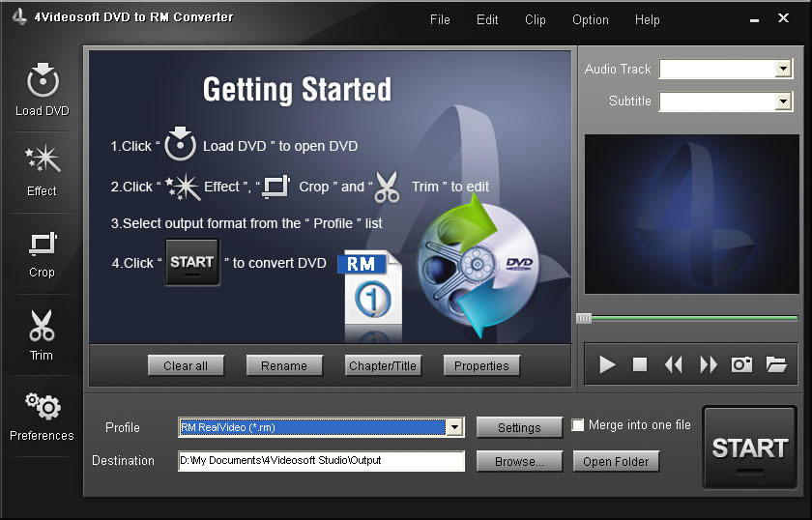Click the fast forward control
This screenshot has height=520, width=812.
(x=709, y=364)
